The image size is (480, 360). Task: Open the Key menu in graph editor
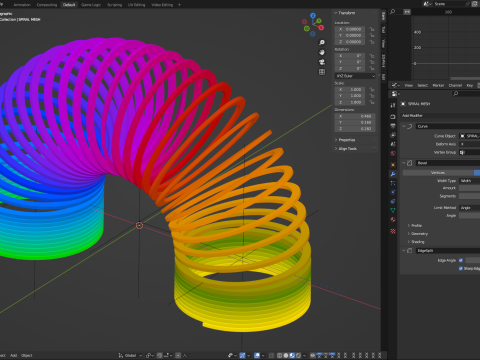click(x=470, y=86)
